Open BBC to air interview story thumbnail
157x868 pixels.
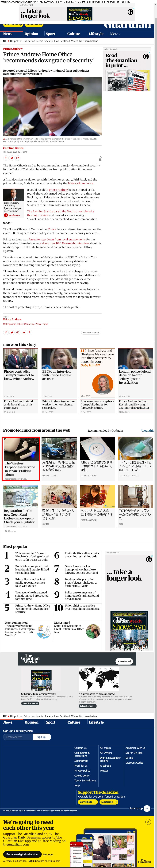[59, 359]
